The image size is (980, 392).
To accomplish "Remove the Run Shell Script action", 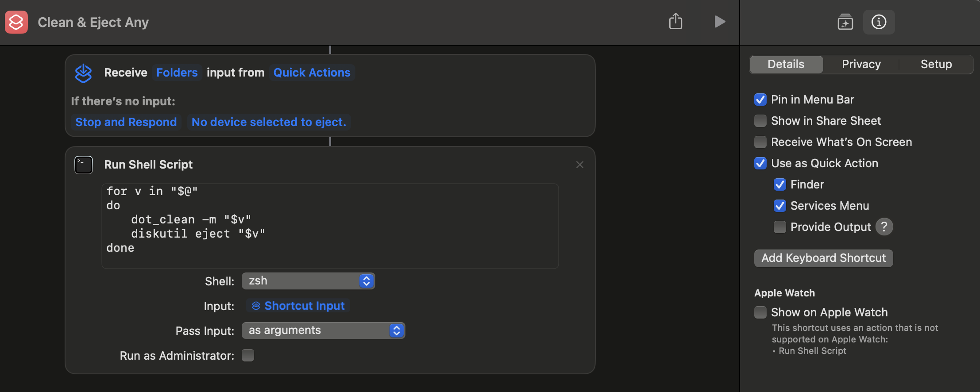I will (579, 165).
